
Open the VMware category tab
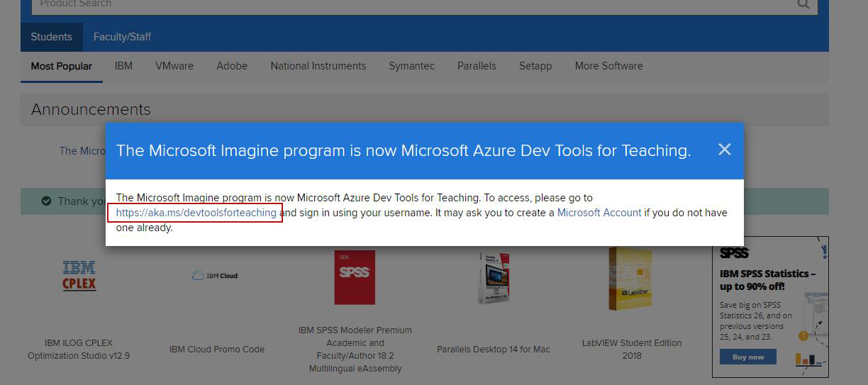[x=174, y=66]
